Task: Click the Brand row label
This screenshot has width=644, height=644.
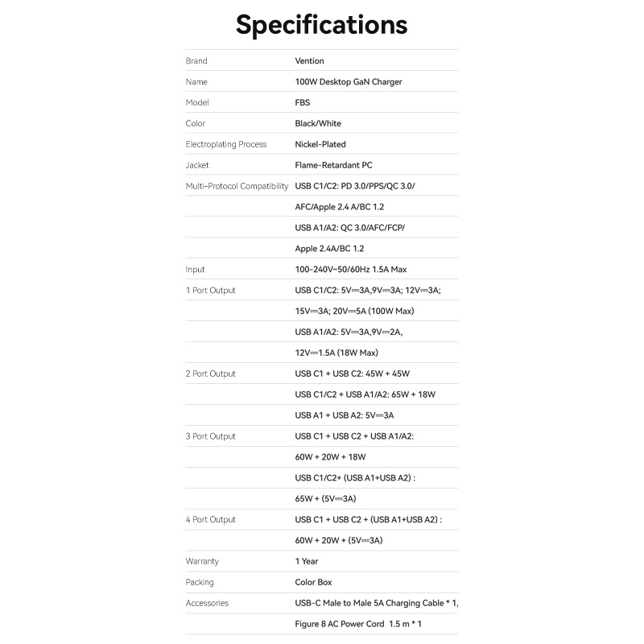Action: tap(196, 61)
